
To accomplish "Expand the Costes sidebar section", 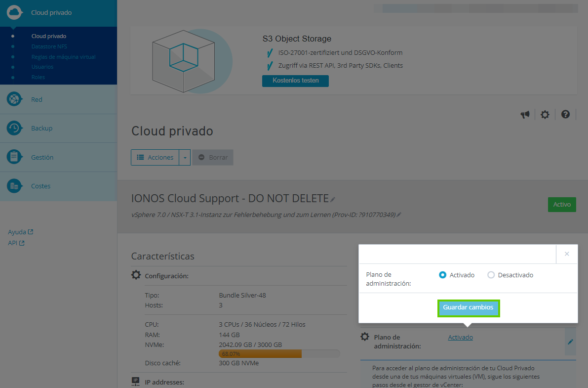I will coord(58,186).
